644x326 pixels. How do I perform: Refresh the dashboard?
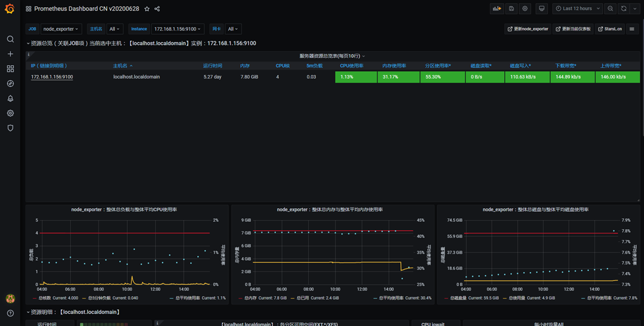coord(624,8)
